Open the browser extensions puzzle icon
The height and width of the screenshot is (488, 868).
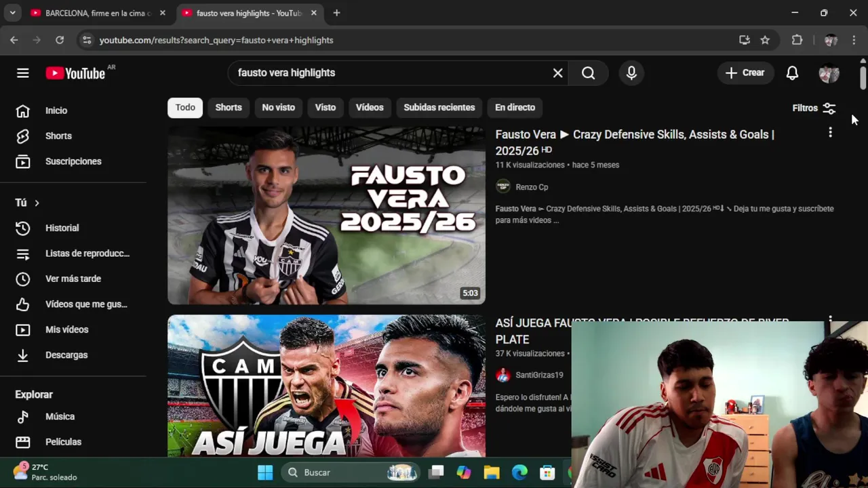point(797,40)
